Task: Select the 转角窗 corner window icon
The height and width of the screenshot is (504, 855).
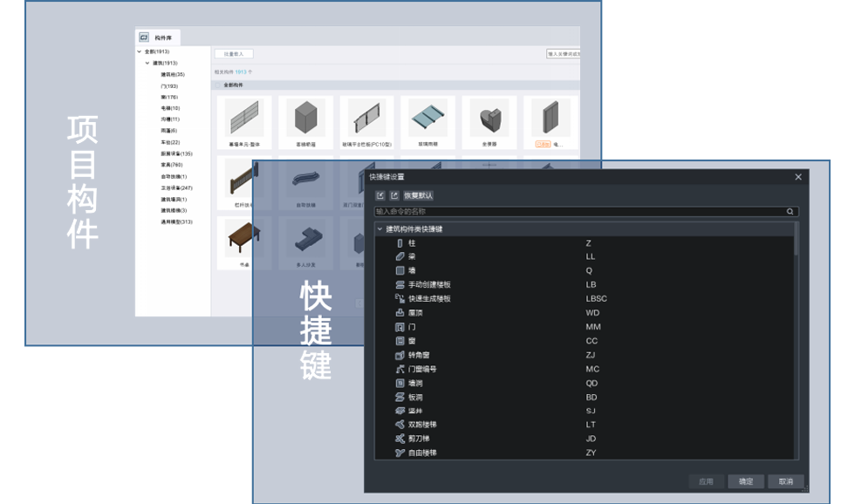Action: (400, 355)
